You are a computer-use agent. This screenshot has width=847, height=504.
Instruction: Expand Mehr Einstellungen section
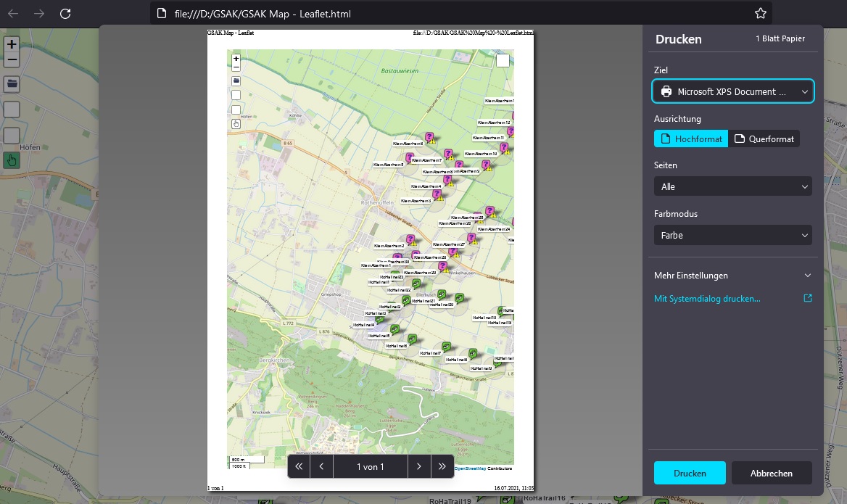point(732,276)
